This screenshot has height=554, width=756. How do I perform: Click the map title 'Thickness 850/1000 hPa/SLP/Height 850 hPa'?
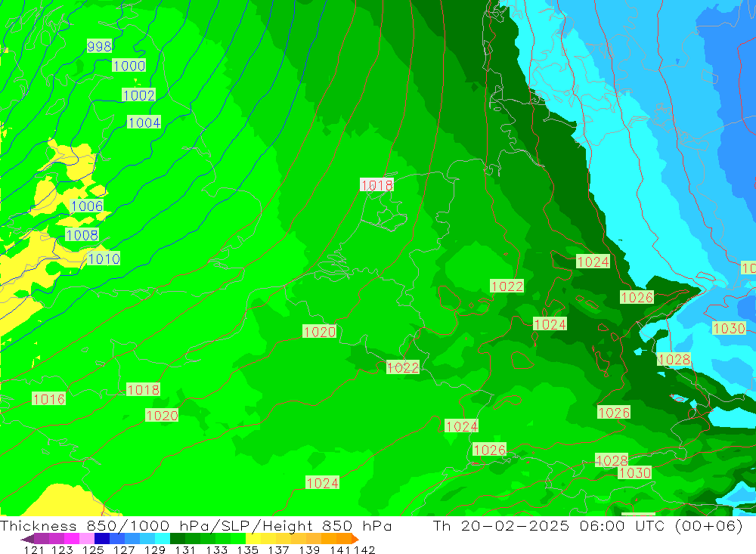196,525
